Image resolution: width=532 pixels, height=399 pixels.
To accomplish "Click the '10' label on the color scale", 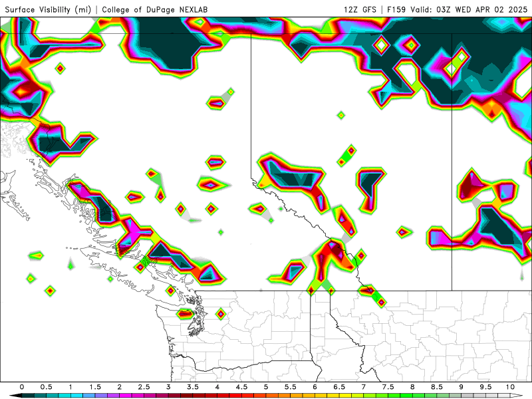I will 510,387.
